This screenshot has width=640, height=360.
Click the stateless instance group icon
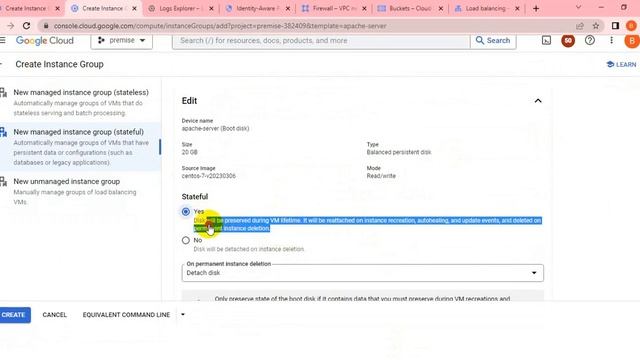click(x=4, y=93)
